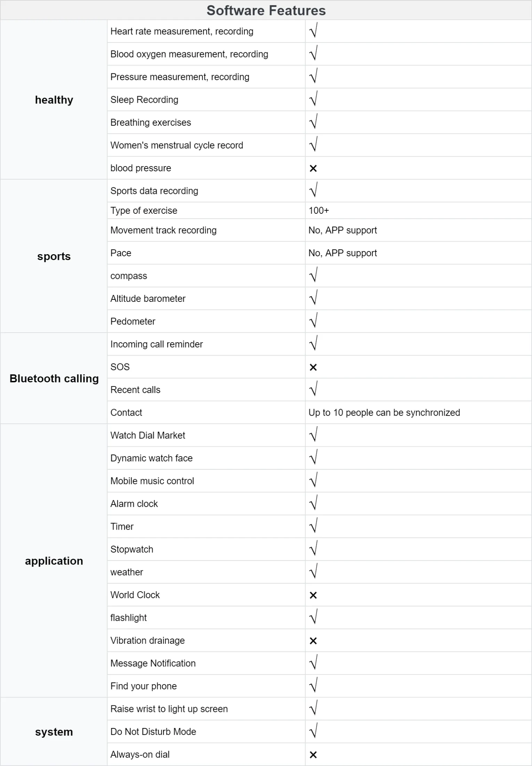Click the 'No, APP support' value for Pace

point(343,253)
